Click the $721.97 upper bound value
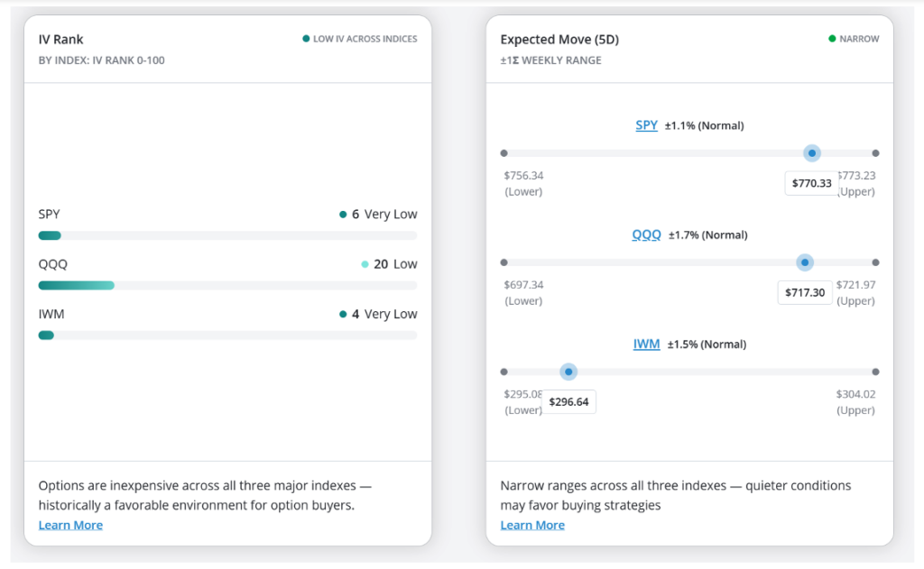This screenshot has width=924, height=569. click(x=855, y=285)
